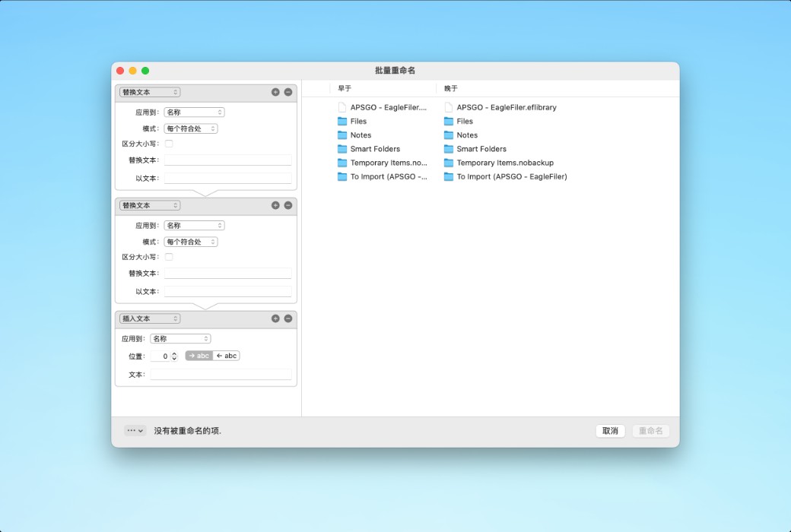Screen dimensions: 791x532
Task: Zoom window with the green button
Action: (145, 71)
